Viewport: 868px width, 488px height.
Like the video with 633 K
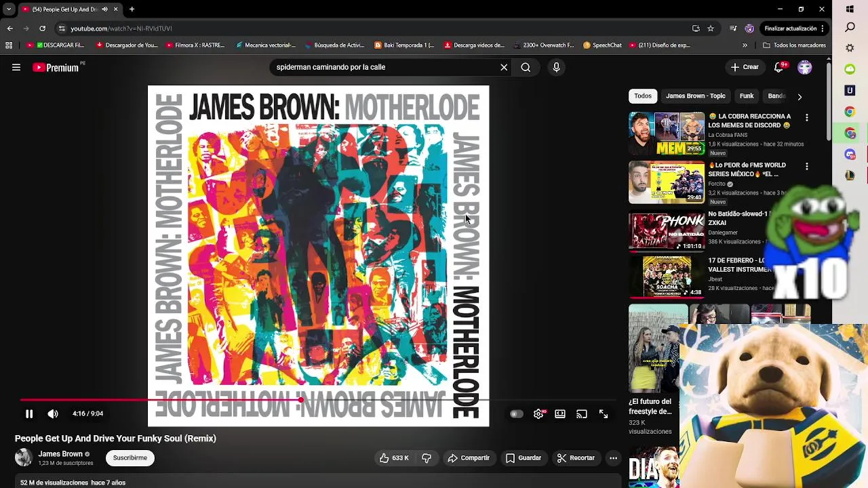tap(394, 458)
